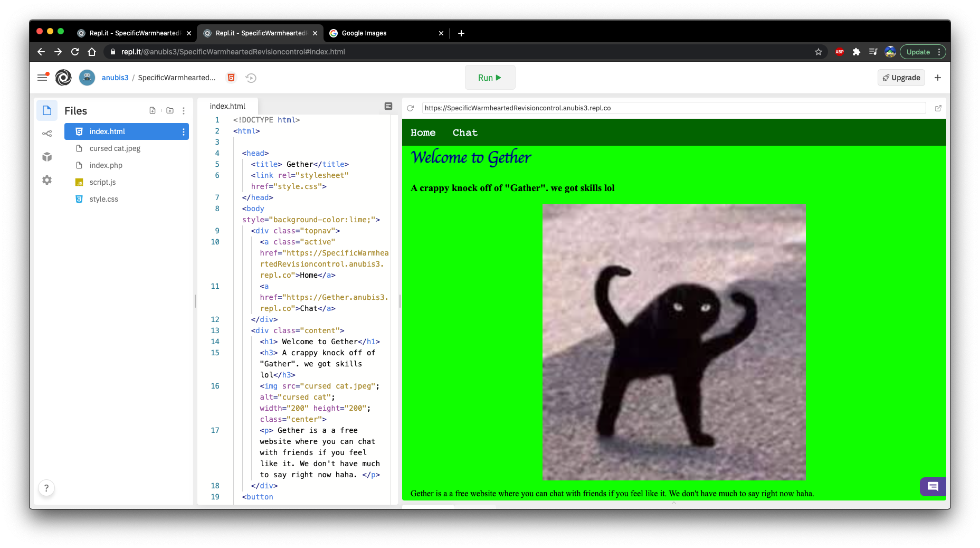
Task: Click the Chat link in preview navbar
Action: pyautogui.click(x=465, y=133)
